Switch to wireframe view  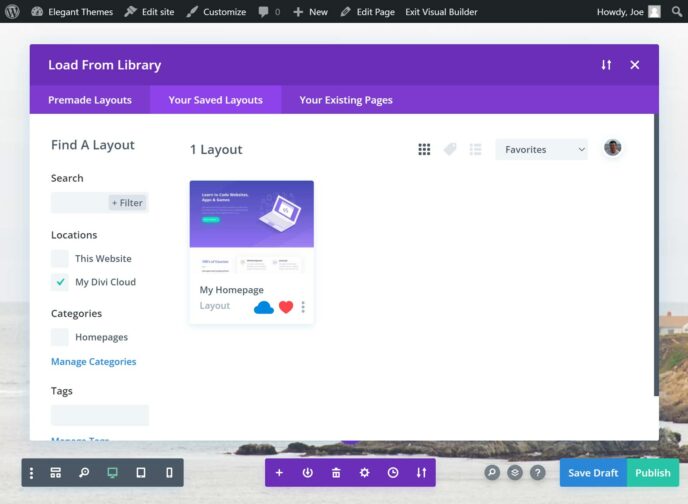(x=56, y=473)
